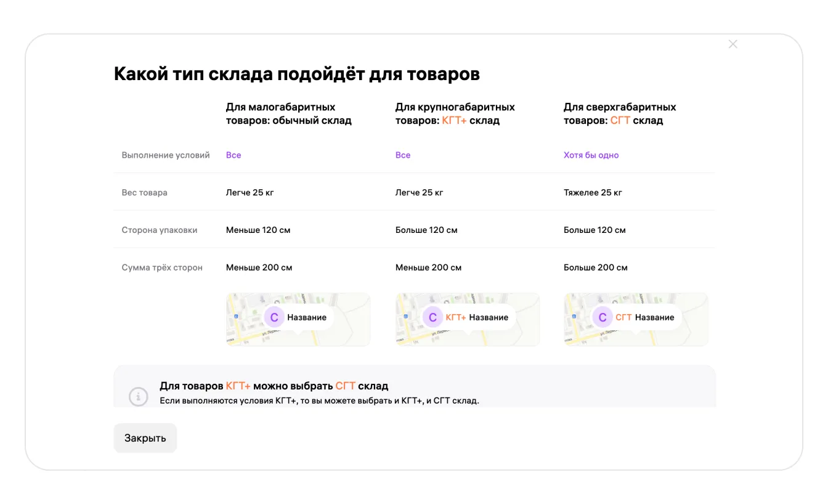This screenshot has width=828, height=504.
Task: Click the 'Хотя бы одно' purple text
Action: coord(591,155)
